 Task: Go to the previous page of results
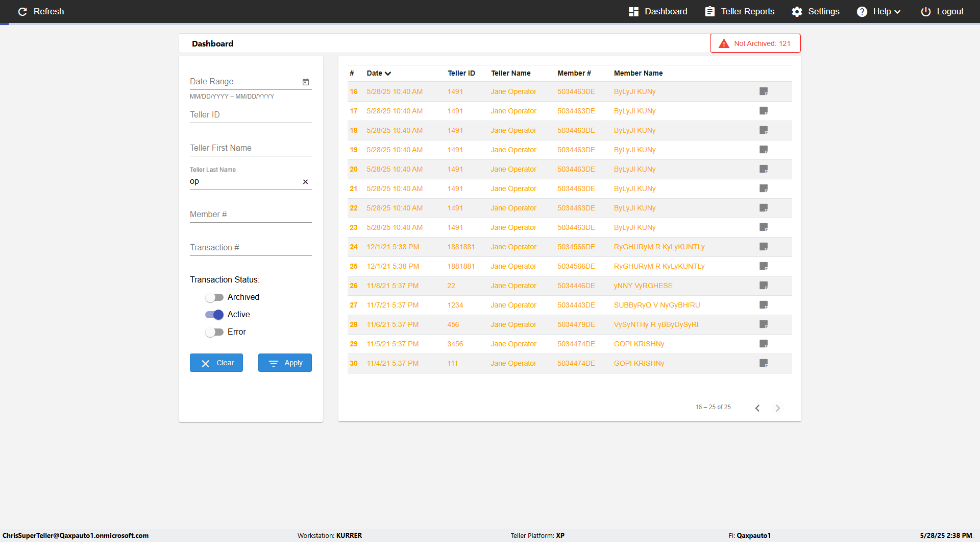[x=757, y=408]
